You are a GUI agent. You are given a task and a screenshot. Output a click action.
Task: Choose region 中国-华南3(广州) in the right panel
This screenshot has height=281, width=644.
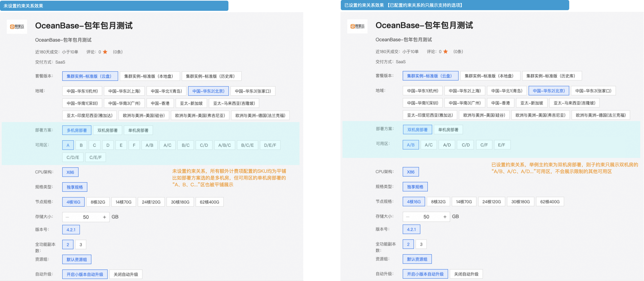point(465,103)
